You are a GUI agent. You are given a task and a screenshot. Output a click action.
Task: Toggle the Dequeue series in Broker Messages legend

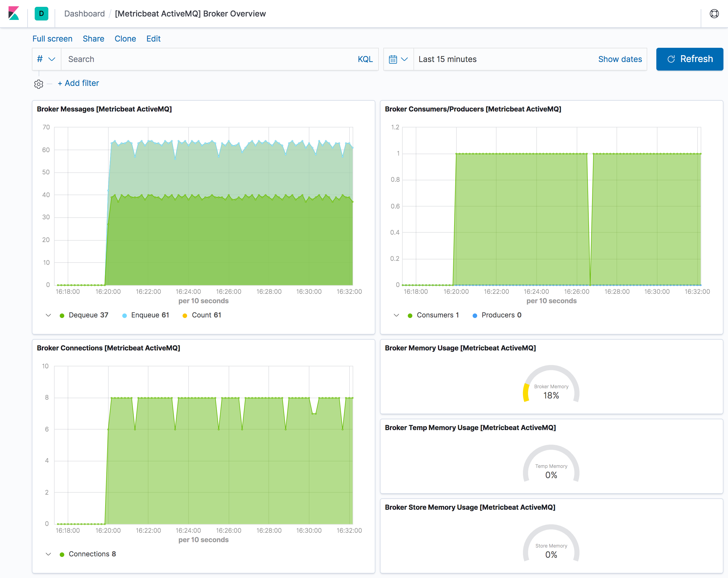click(88, 315)
